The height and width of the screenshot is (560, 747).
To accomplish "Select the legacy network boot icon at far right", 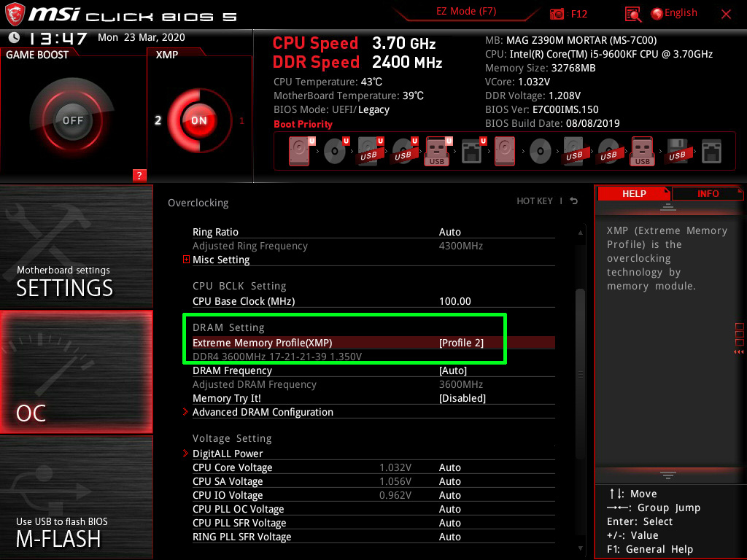I will [x=711, y=152].
